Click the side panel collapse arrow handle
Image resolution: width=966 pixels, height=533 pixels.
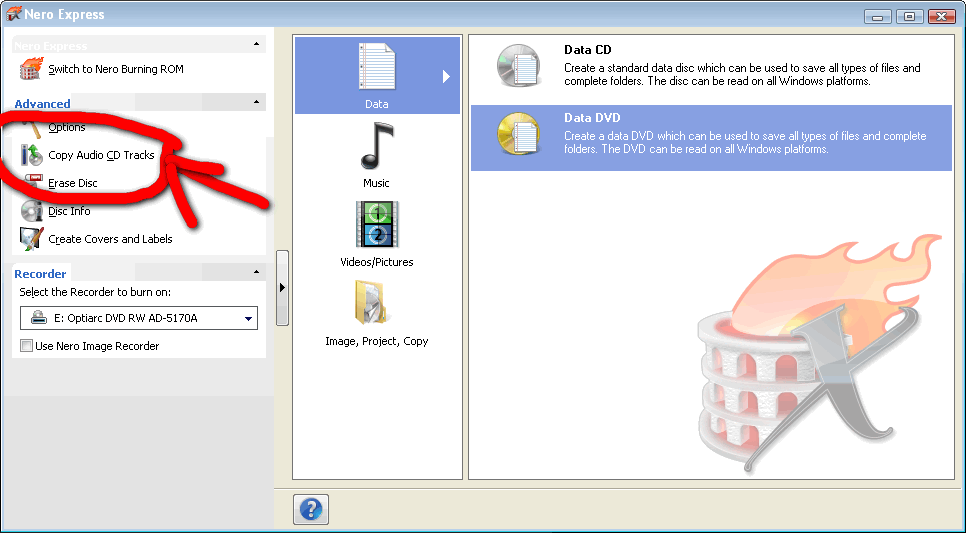tap(282, 288)
